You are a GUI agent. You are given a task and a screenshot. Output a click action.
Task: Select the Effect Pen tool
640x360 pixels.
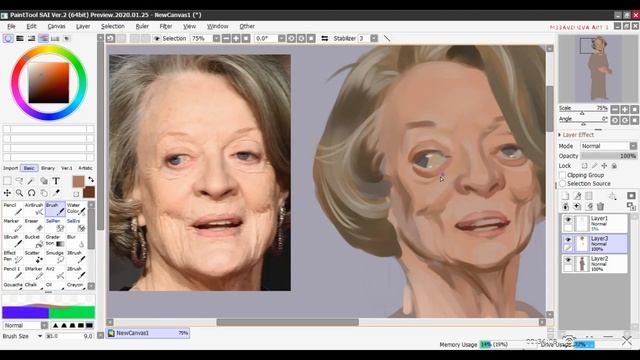[13, 257]
